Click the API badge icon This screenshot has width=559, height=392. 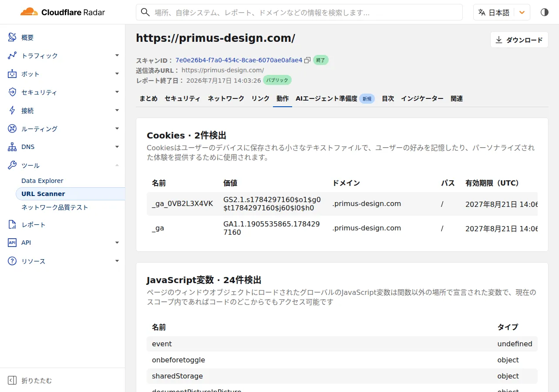tap(12, 243)
